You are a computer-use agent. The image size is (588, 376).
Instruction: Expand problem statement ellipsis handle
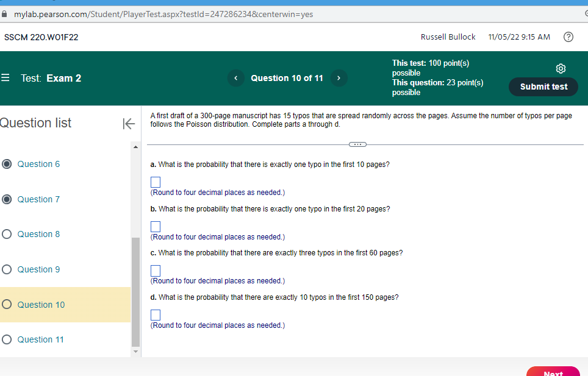coord(357,144)
